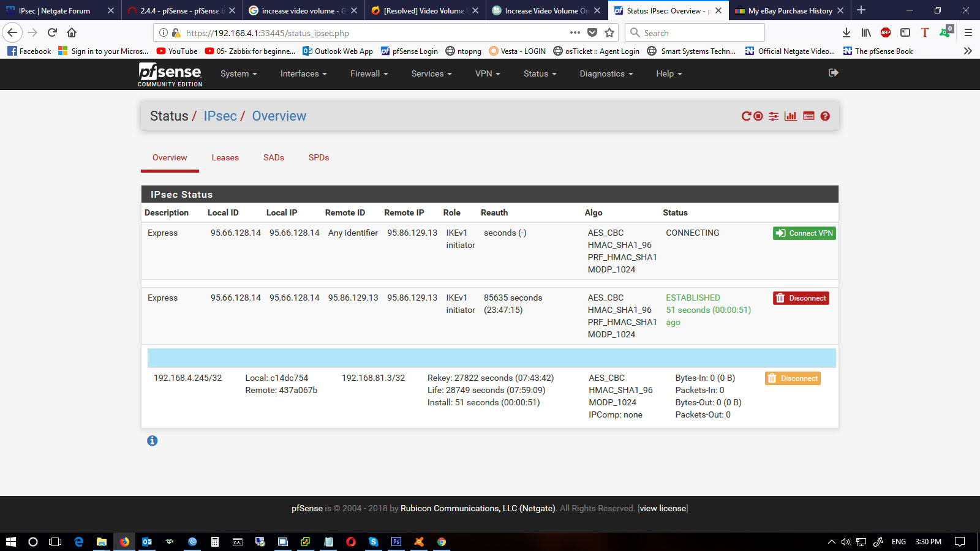Viewport: 980px width, 551px height.
Task: Switch to the SADs tab
Action: tap(274, 158)
